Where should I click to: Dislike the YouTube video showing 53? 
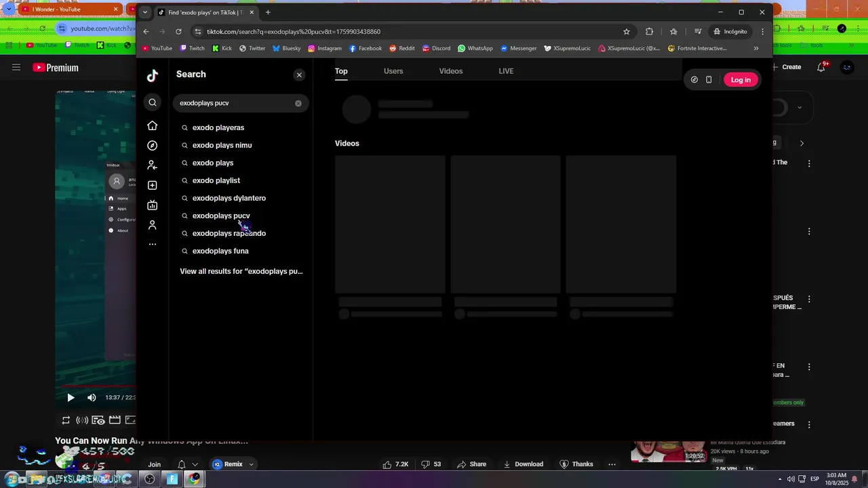(431, 464)
